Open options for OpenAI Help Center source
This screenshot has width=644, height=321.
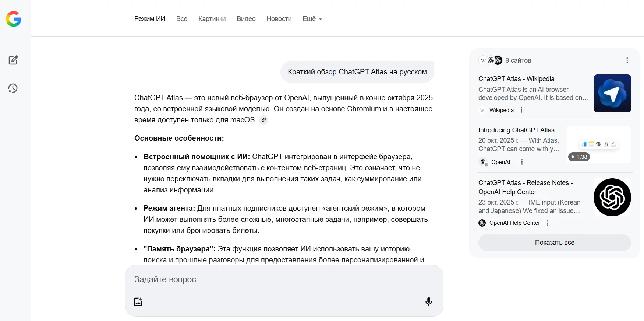point(548,223)
